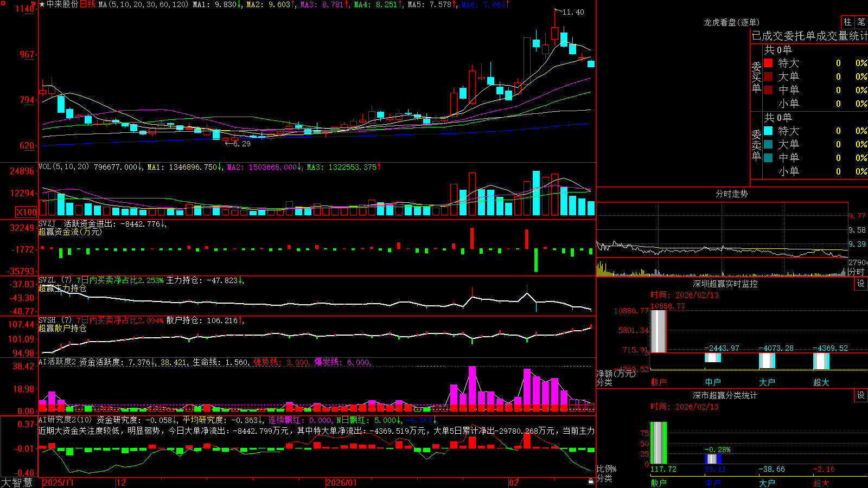
Task: Click the -38.66 value under 分类统计
Action: coord(771,469)
